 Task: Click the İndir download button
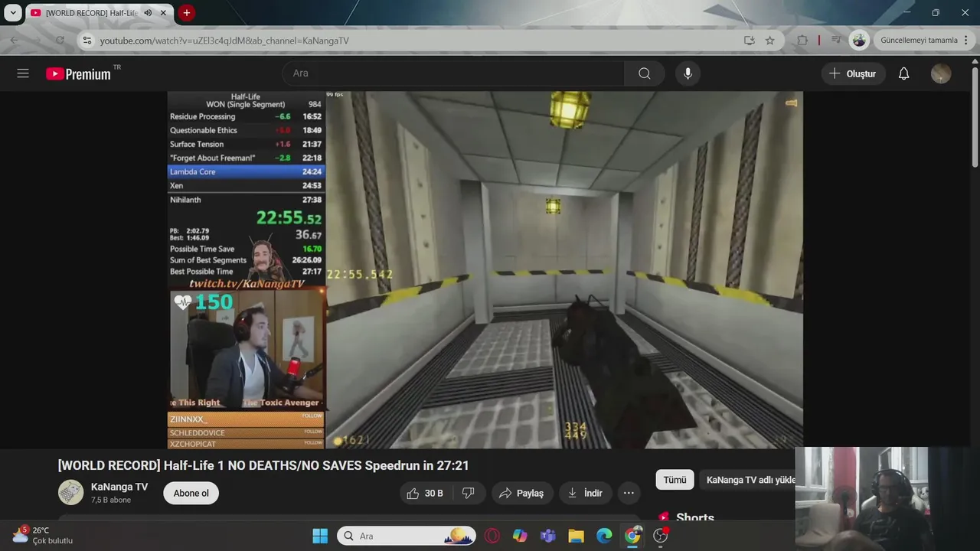585,494
